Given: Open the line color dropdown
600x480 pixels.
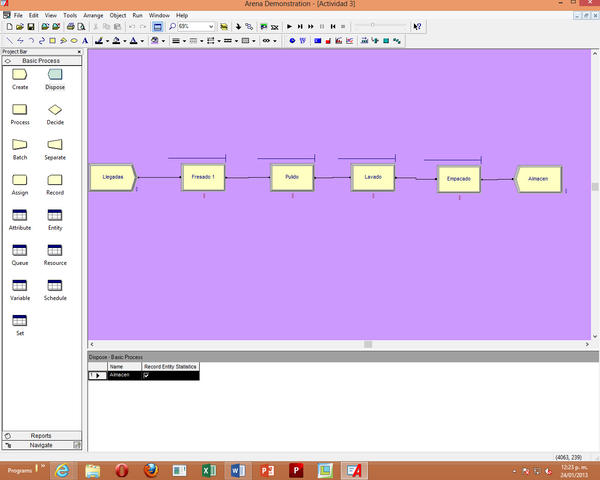Looking at the screenshot, I should [108, 41].
